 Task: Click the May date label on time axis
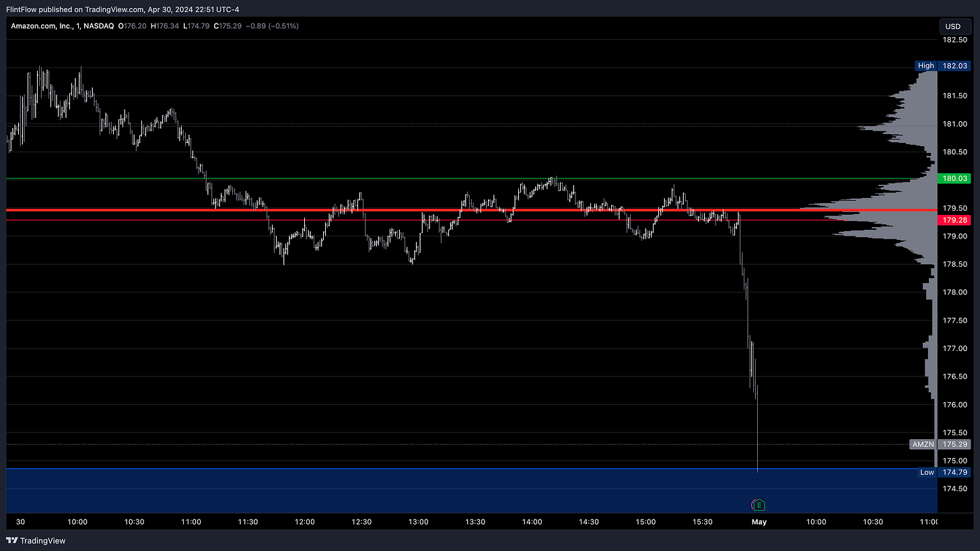tap(759, 522)
